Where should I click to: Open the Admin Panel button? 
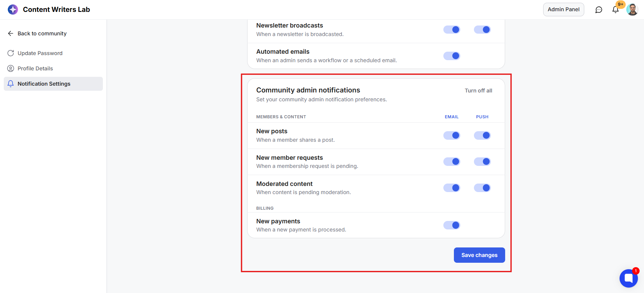(564, 10)
